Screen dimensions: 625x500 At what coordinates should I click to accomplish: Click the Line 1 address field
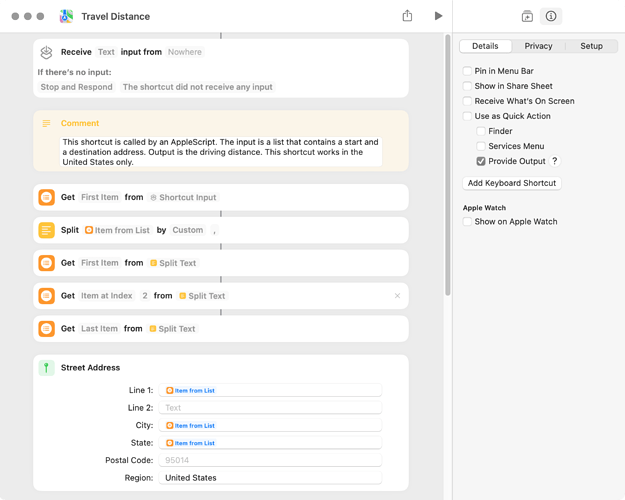pos(270,390)
